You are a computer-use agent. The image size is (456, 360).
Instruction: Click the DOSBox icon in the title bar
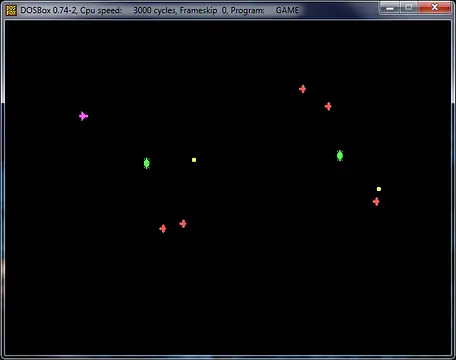click(x=11, y=10)
